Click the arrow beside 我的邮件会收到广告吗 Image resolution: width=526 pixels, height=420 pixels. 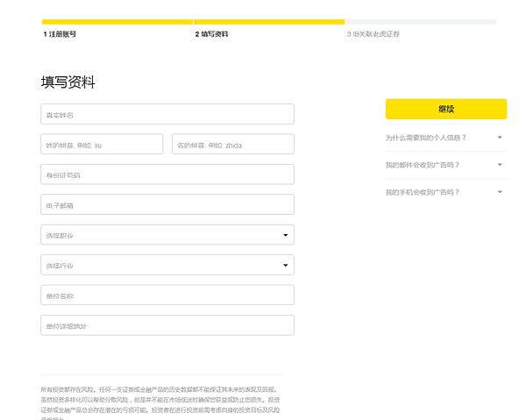500,164
